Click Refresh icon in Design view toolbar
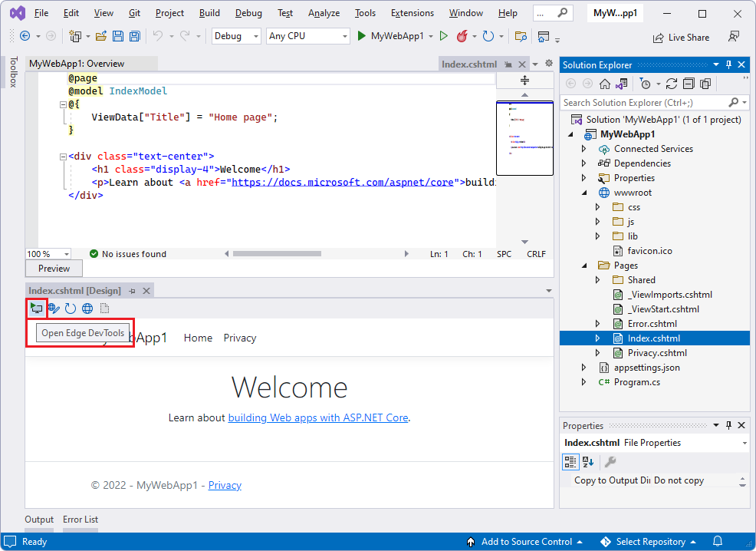Viewport: 756px width, 551px height. (71, 308)
